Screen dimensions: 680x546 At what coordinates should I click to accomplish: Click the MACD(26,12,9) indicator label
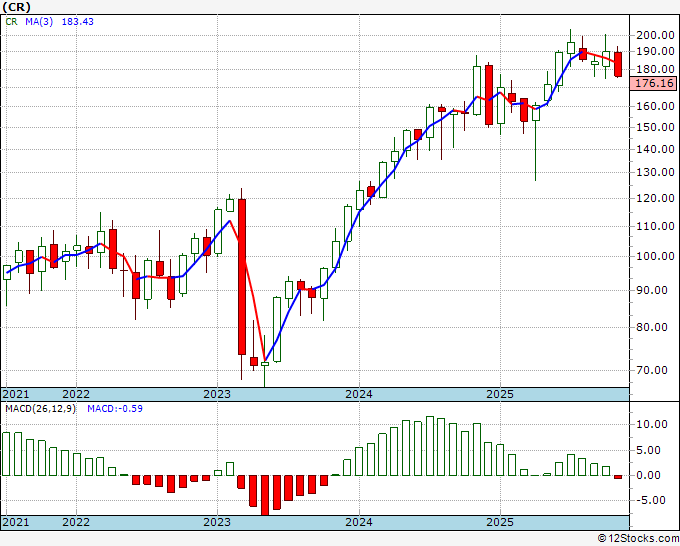[40, 409]
